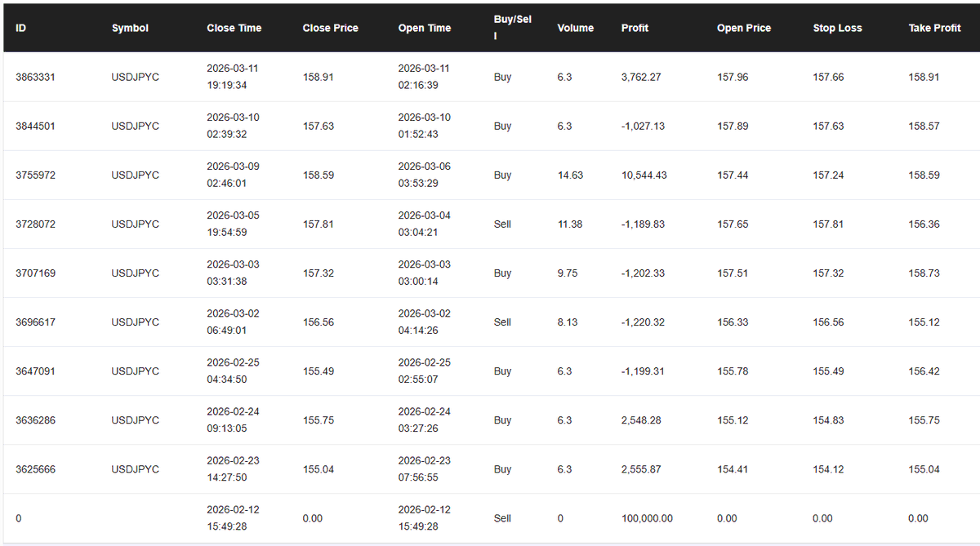Click stop loss value 154.83

click(828, 419)
